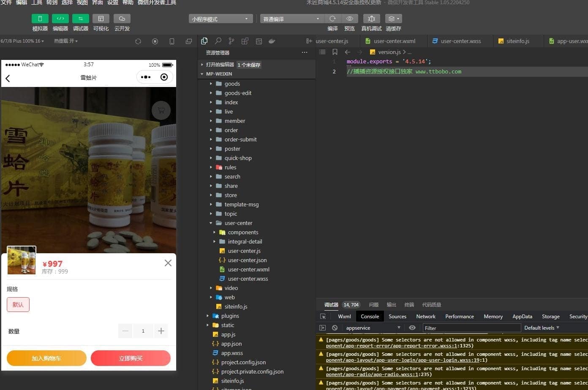Open the 小程序模式 mode dropdown
The height and width of the screenshot is (390, 588).
220,19
